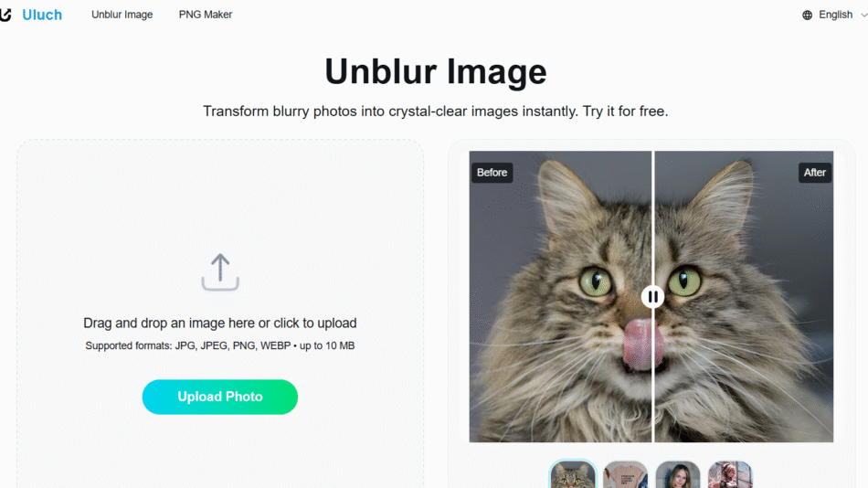
Task: Click the before/after slider handle
Action: point(652,297)
